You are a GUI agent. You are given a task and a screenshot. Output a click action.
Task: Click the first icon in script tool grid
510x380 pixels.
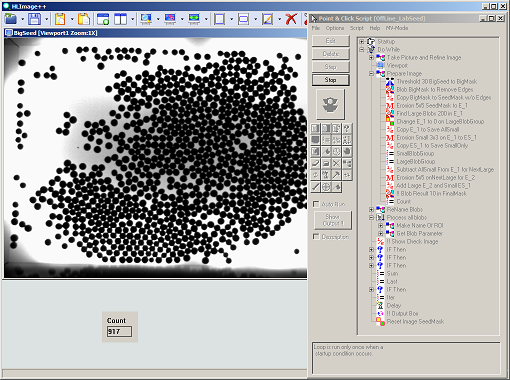(x=316, y=128)
